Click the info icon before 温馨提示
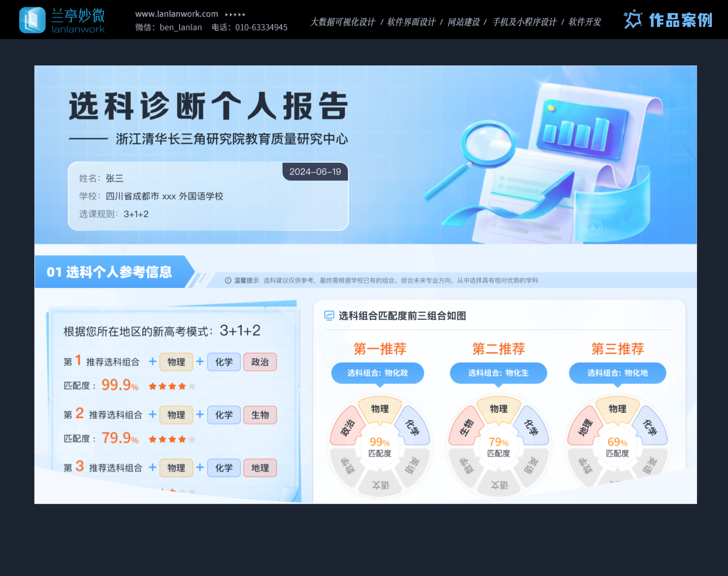Viewport: 728px width, 576px height. [228, 281]
